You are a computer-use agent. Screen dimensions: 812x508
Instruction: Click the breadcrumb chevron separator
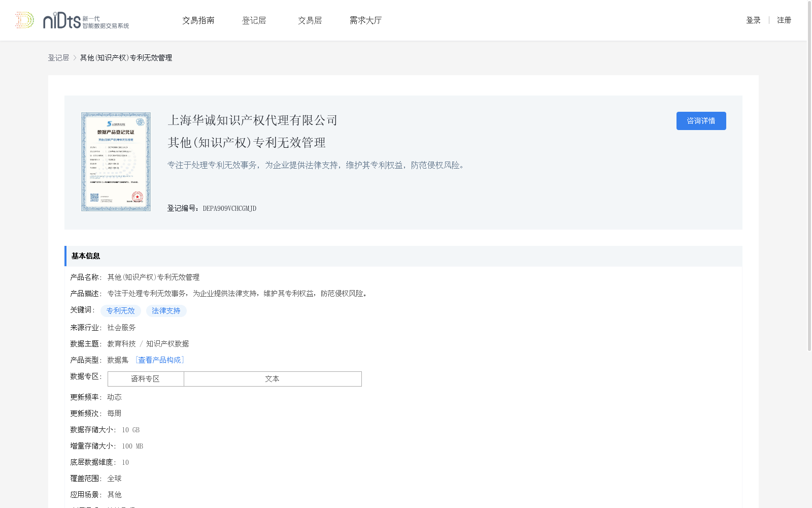click(x=75, y=58)
